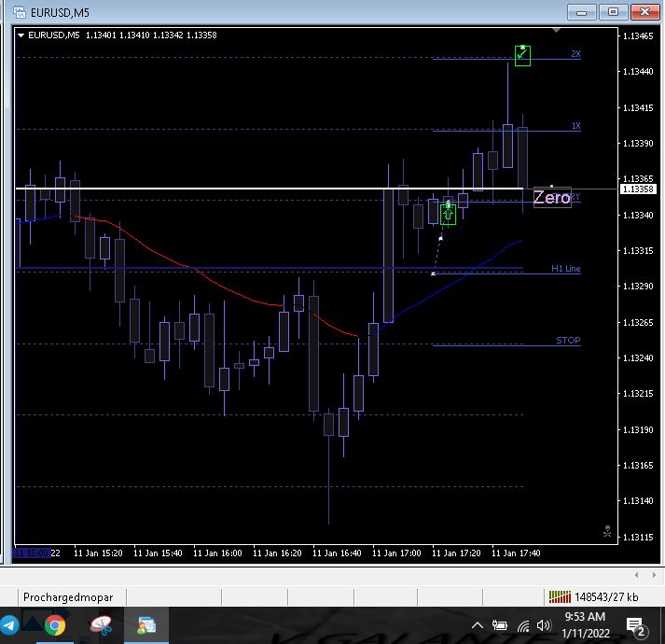This screenshot has height=644, width=665.
Task: Click the EURUSD,M5 chart window icon
Action: point(19,12)
